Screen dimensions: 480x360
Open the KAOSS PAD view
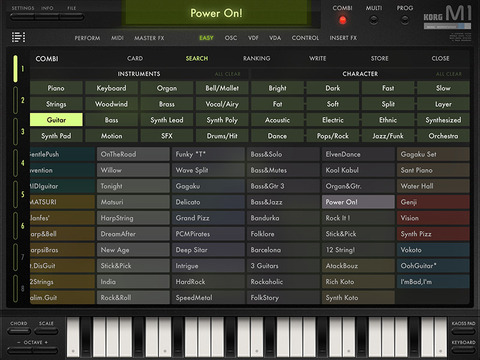point(463,331)
